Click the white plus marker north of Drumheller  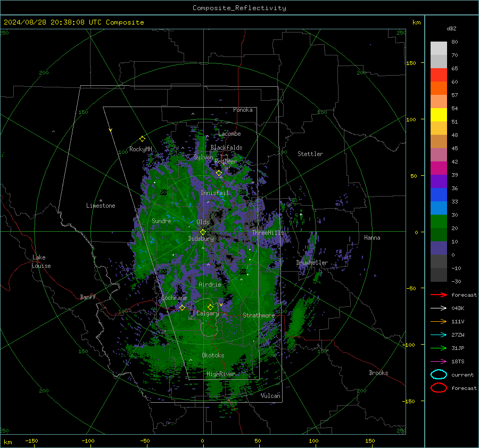301,214
